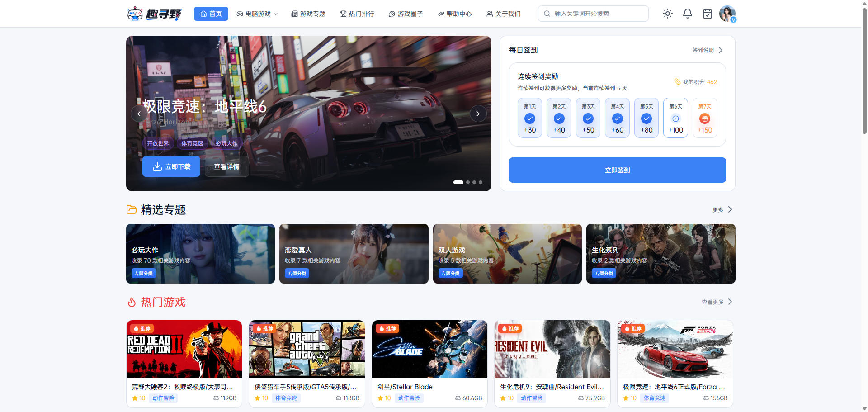
Task: Jump to last carousel indicator dot
Action: [x=481, y=182]
